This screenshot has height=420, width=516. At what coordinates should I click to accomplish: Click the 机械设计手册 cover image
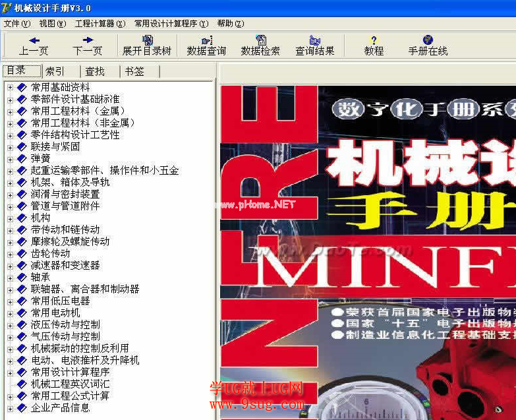(x=368, y=252)
